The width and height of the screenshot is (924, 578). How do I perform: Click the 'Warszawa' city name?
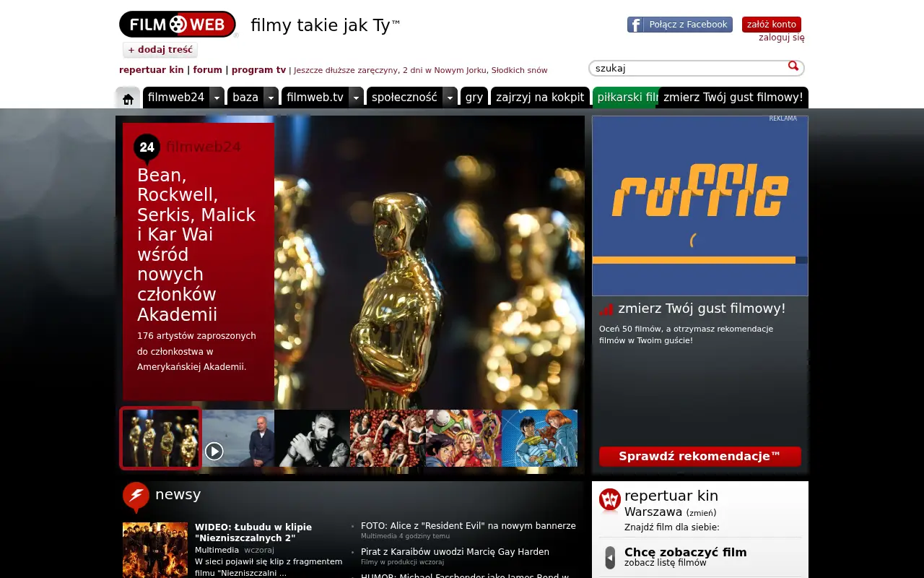coord(653,512)
